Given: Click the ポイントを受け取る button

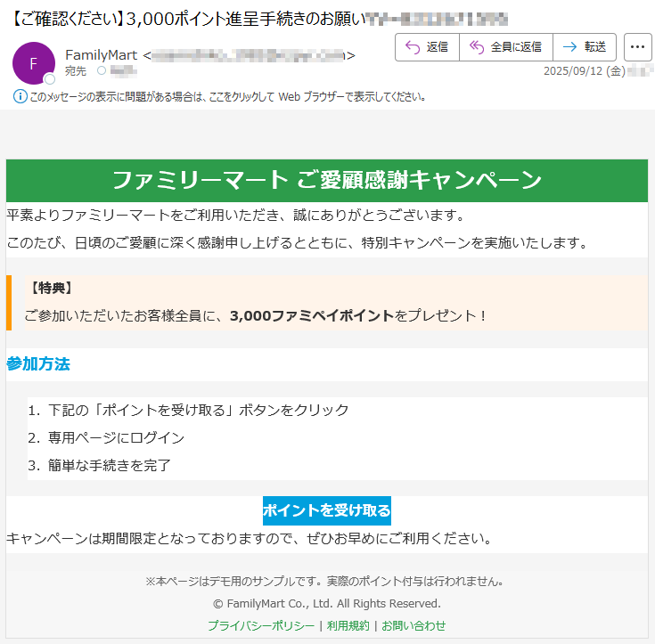Looking at the screenshot, I should (x=327, y=510).
